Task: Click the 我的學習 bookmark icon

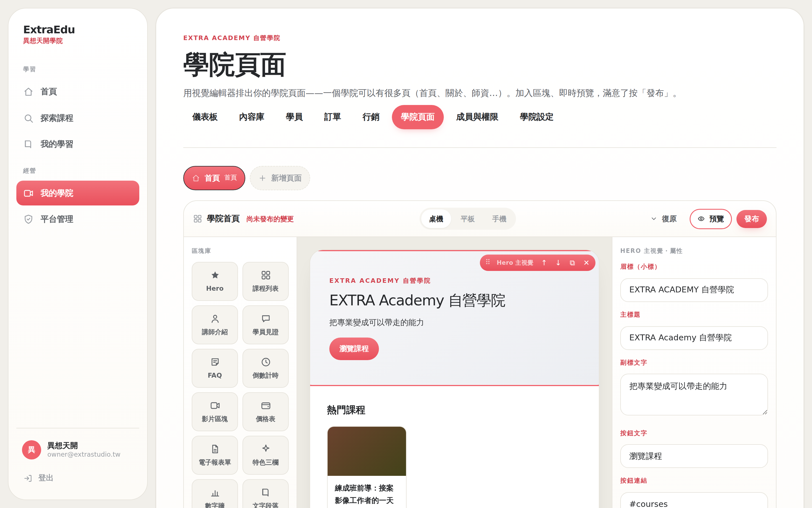Action: [x=28, y=144]
